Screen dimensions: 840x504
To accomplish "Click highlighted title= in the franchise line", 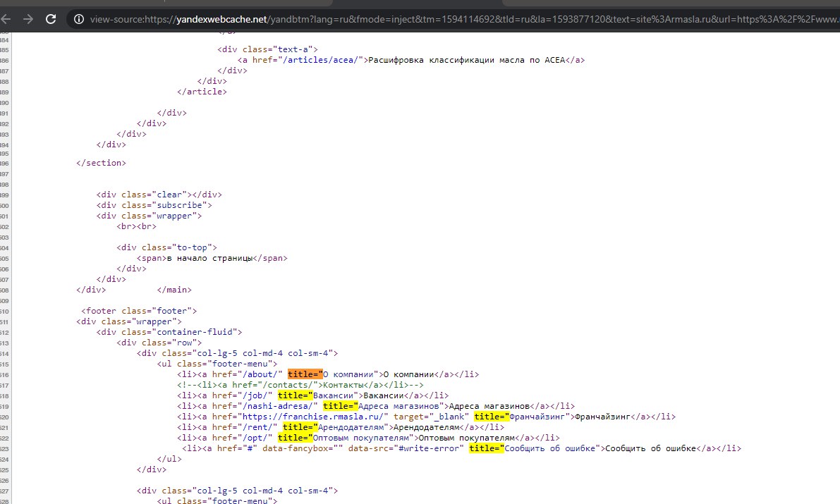I will click(x=492, y=417).
